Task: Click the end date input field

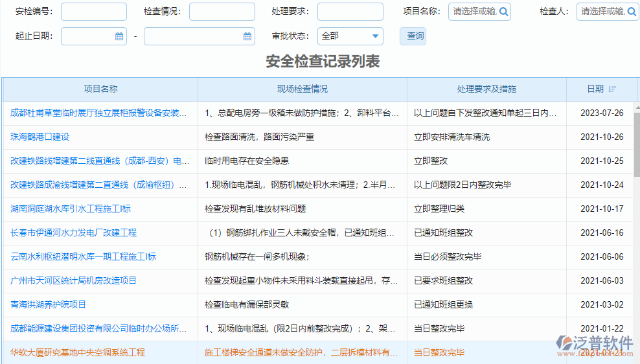Action: 200,36
